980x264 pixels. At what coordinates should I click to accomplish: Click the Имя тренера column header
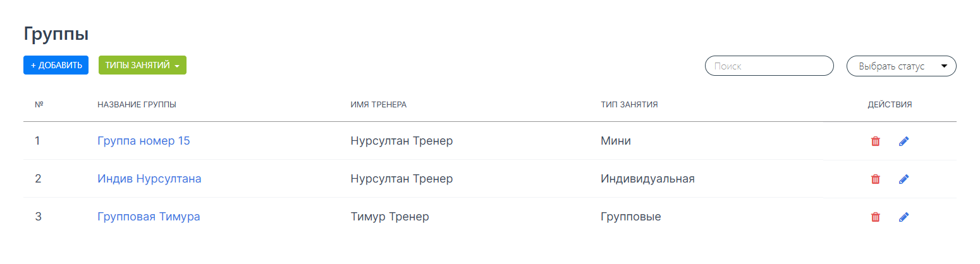point(378,104)
